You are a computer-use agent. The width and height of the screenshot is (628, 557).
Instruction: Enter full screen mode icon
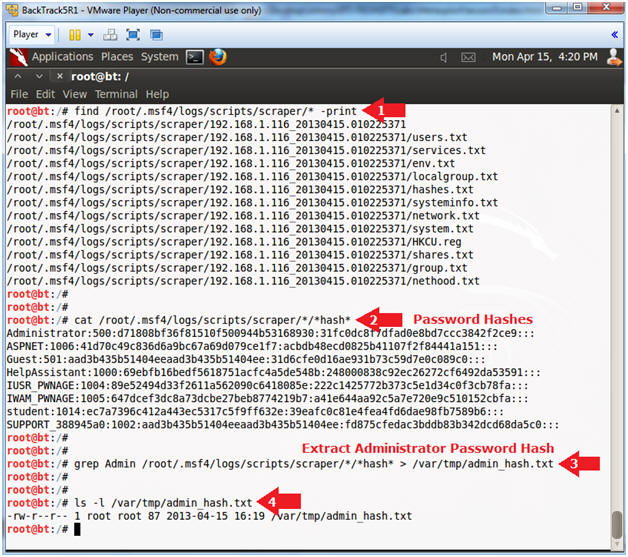(133, 35)
